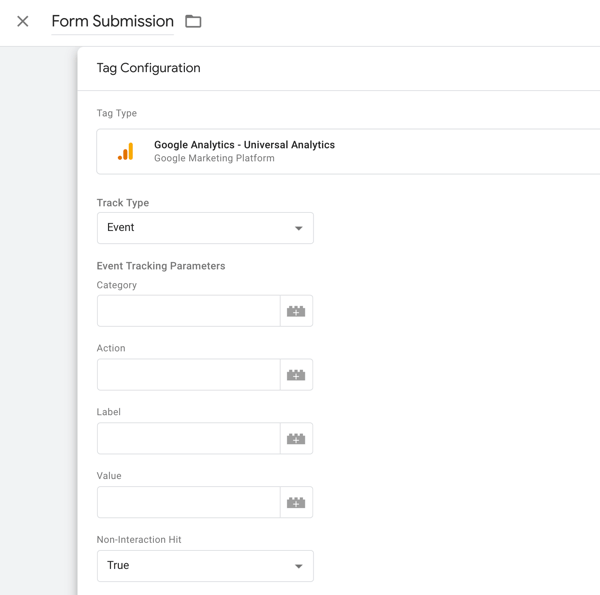Click the Event Tracking Parameters label
The image size is (600, 595).
coord(161,266)
